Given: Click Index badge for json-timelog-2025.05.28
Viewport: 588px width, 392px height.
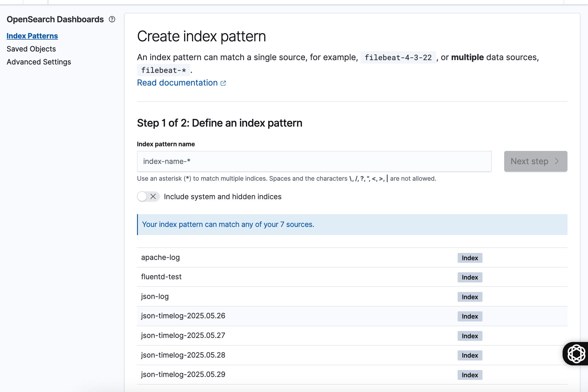Looking at the screenshot, I should (x=470, y=355).
